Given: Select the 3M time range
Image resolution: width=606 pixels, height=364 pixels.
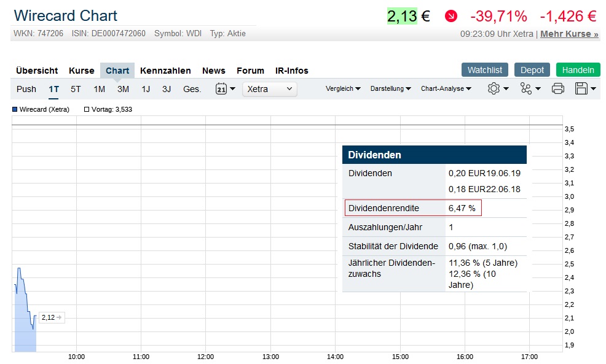Looking at the screenshot, I should pyautogui.click(x=124, y=89).
